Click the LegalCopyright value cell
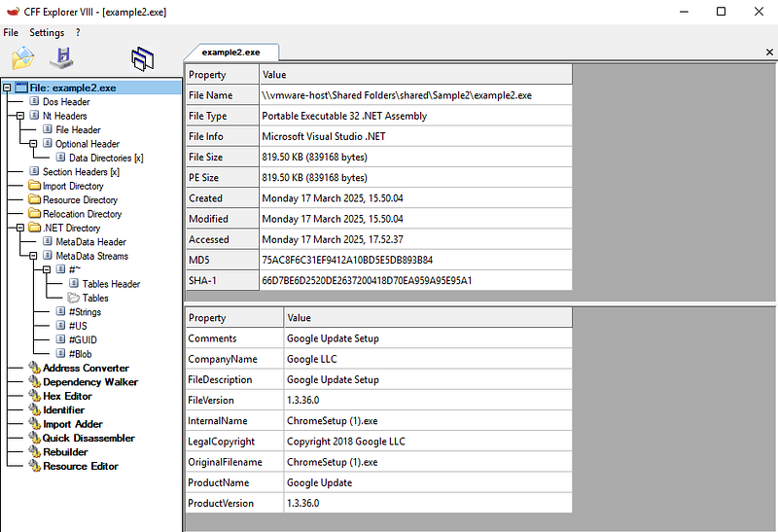The image size is (778, 532). coord(428,442)
